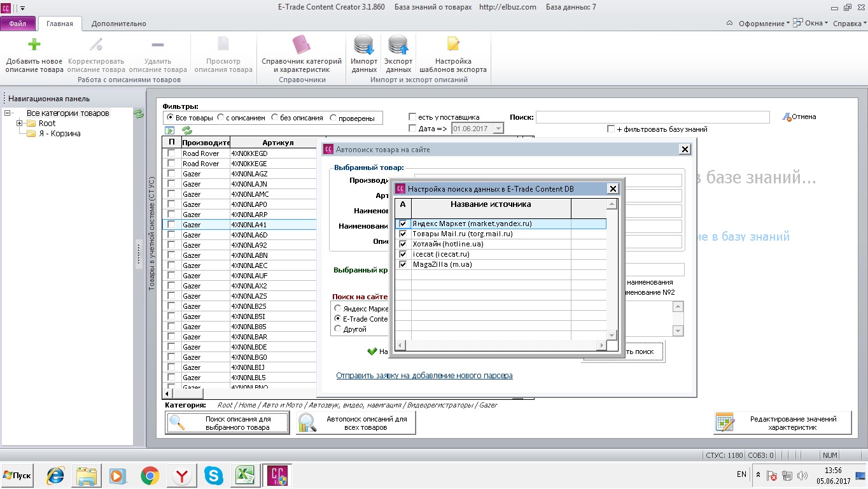Open Skype from the taskbar
The height and width of the screenshot is (489, 868).
pos(214,475)
